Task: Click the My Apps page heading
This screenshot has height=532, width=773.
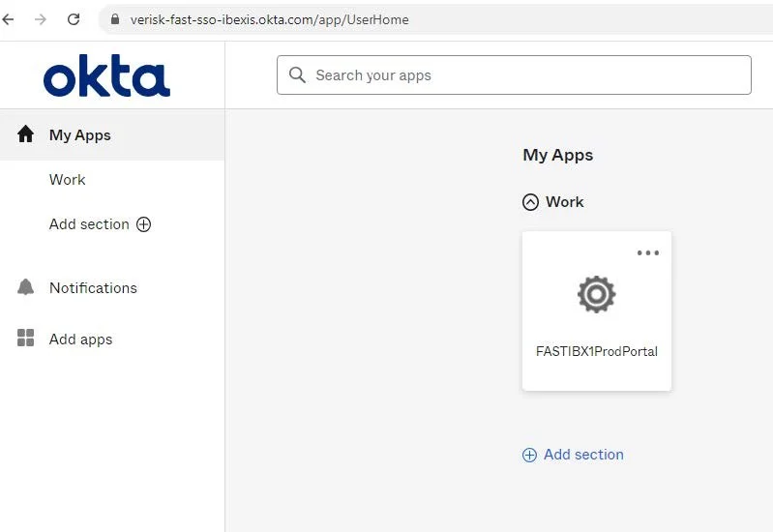Action: [558, 156]
